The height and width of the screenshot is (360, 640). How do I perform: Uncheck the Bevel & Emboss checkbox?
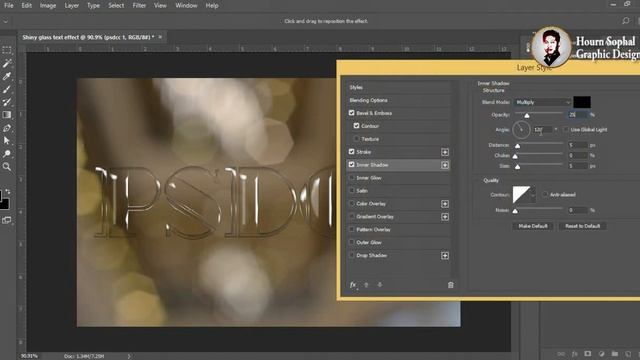pos(351,113)
